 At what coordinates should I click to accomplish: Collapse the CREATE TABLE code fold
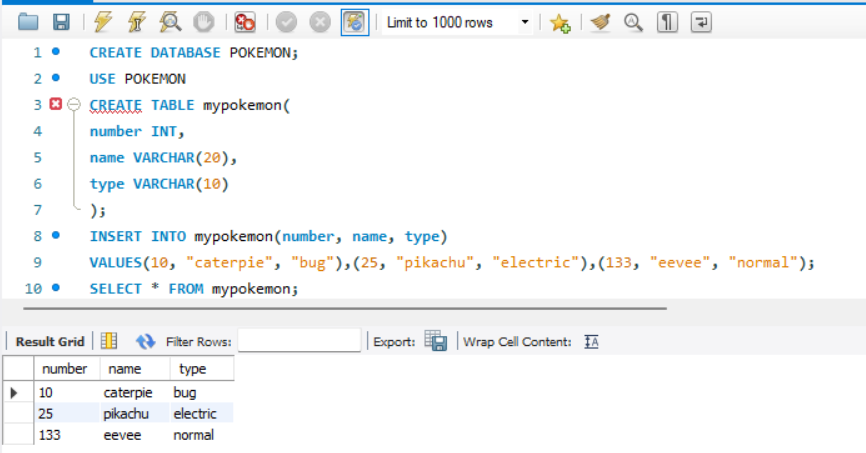point(74,104)
